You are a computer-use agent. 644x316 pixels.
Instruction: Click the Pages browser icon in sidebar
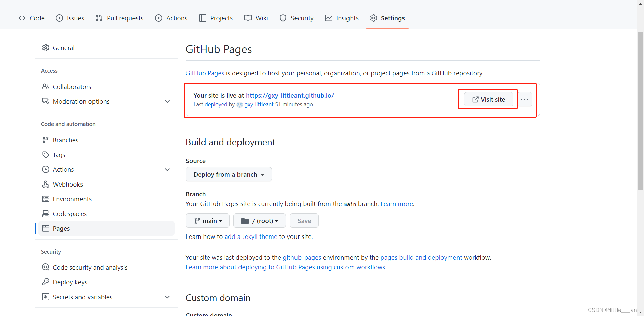[x=46, y=228]
